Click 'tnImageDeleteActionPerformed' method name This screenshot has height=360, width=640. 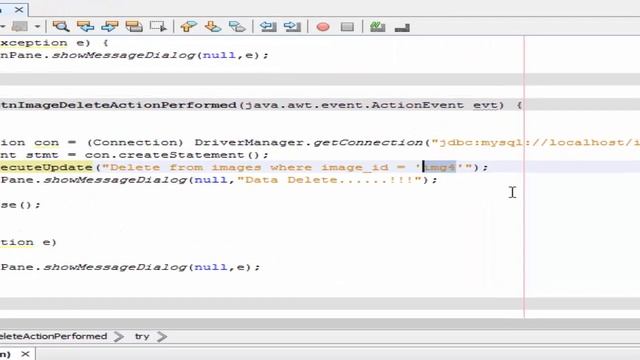coord(118,105)
